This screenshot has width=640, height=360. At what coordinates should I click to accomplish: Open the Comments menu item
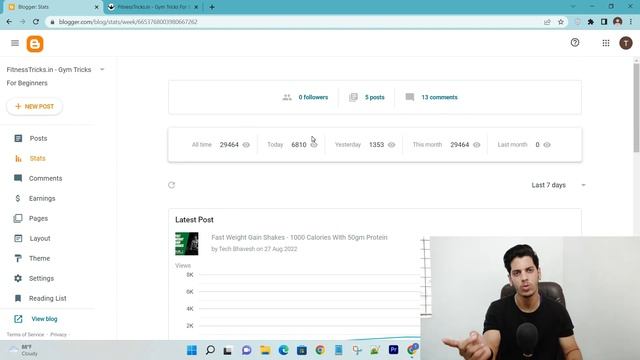pos(45,178)
